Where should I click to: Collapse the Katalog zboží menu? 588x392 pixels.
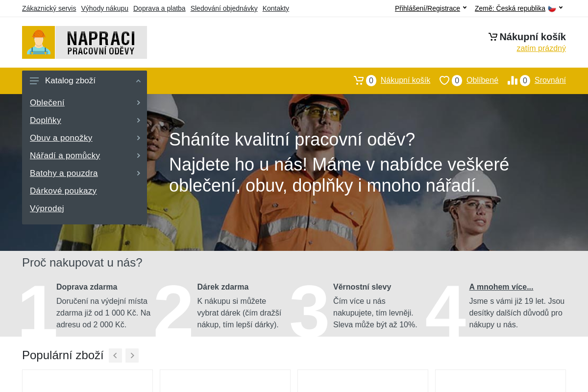138,80
